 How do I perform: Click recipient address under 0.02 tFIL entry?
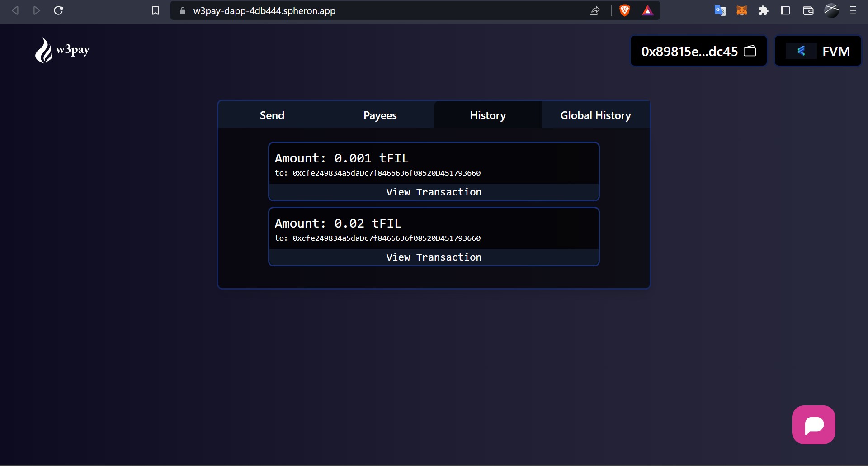tap(387, 238)
